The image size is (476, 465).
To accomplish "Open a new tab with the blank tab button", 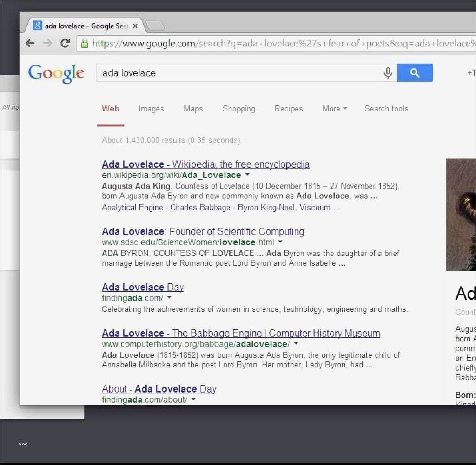I will 155,26.
